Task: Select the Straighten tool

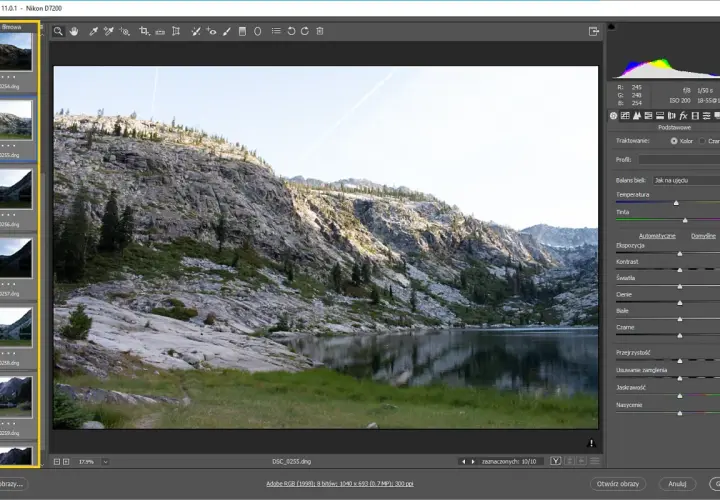Action: pyautogui.click(x=160, y=32)
